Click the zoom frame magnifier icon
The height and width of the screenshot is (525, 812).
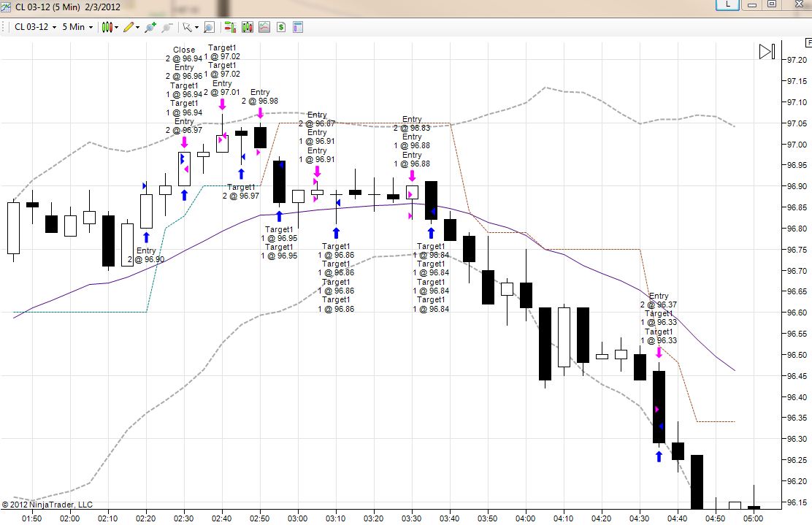(210, 27)
